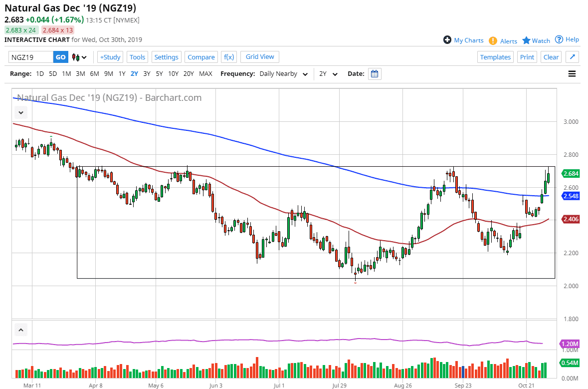Click the blue 2.548 moving average price label
588x389 pixels.
click(570, 196)
